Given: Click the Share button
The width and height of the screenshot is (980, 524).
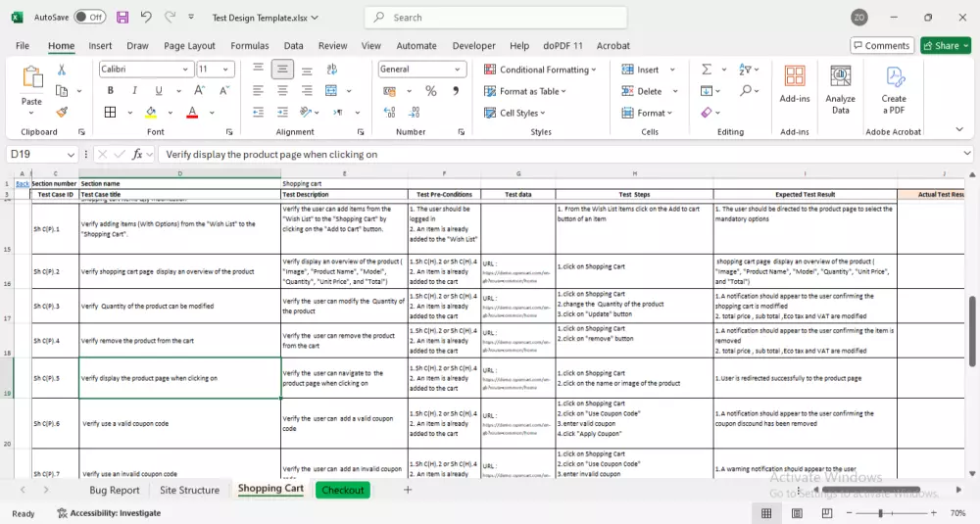Looking at the screenshot, I should (x=945, y=45).
